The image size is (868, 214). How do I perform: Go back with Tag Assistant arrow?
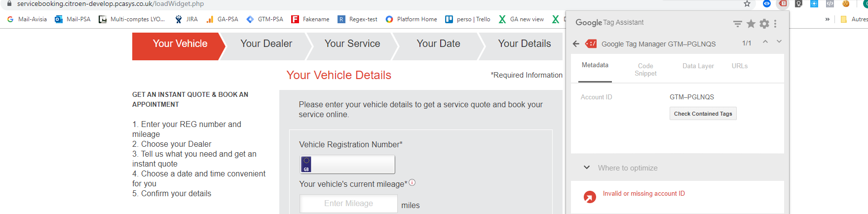click(x=576, y=44)
